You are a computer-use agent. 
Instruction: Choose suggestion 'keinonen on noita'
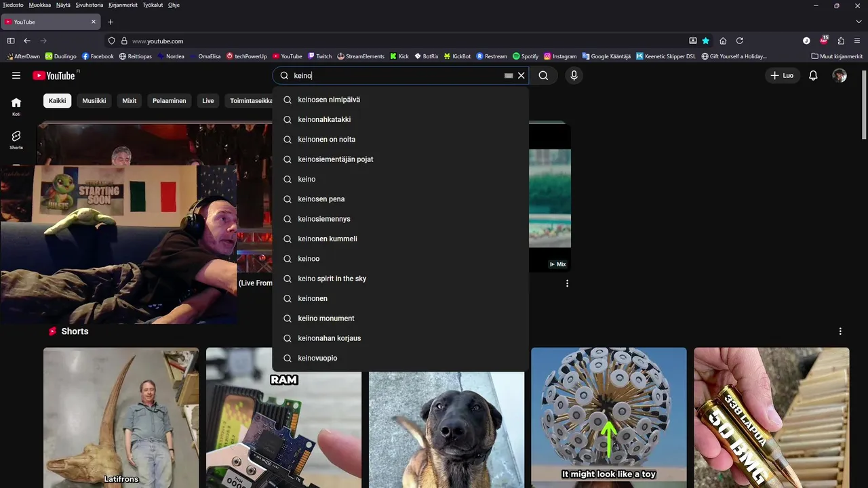(x=400, y=140)
